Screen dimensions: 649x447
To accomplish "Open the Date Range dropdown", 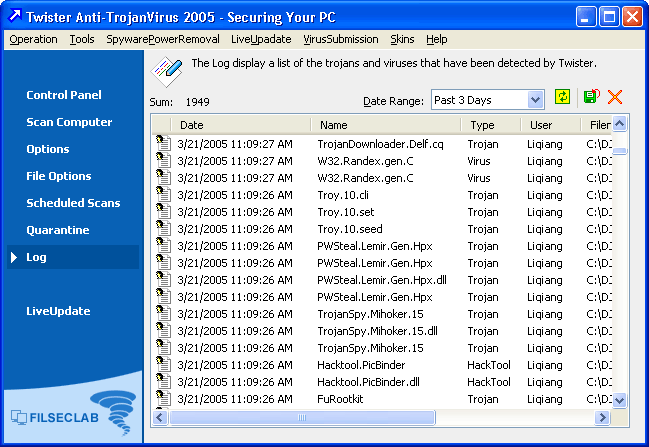I will pyautogui.click(x=534, y=99).
